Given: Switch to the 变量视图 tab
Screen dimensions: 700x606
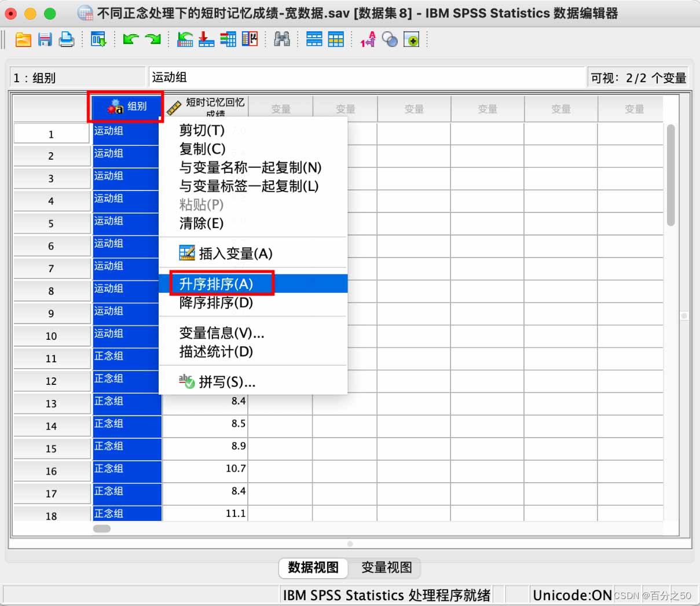Looking at the screenshot, I should [386, 568].
